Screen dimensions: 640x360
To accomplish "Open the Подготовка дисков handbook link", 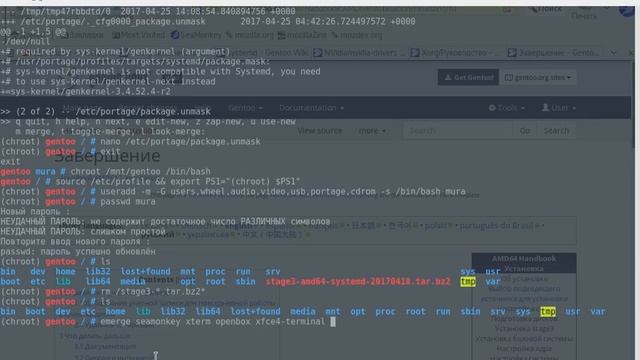I will [x=524, y=318].
